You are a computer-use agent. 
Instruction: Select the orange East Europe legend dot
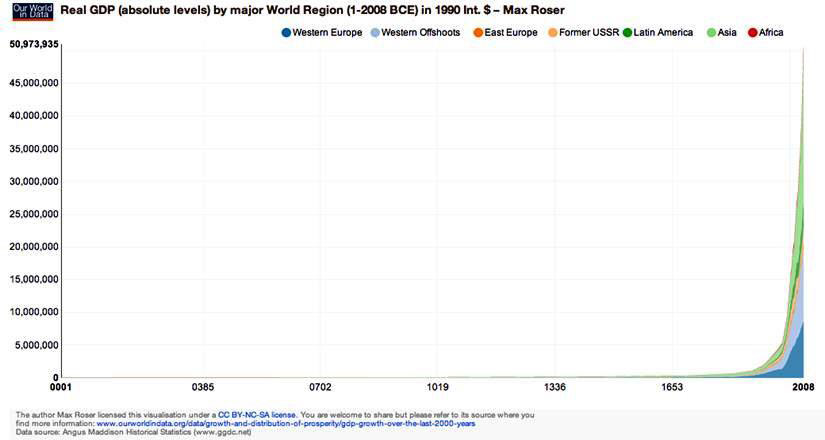pyautogui.click(x=478, y=33)
